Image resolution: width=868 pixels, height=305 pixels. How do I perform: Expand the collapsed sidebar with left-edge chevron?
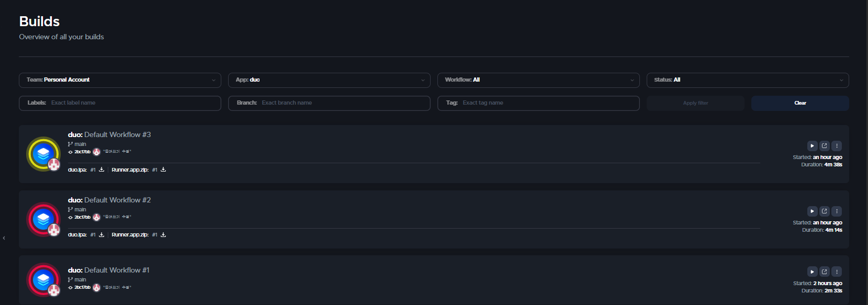click(4, 238)
